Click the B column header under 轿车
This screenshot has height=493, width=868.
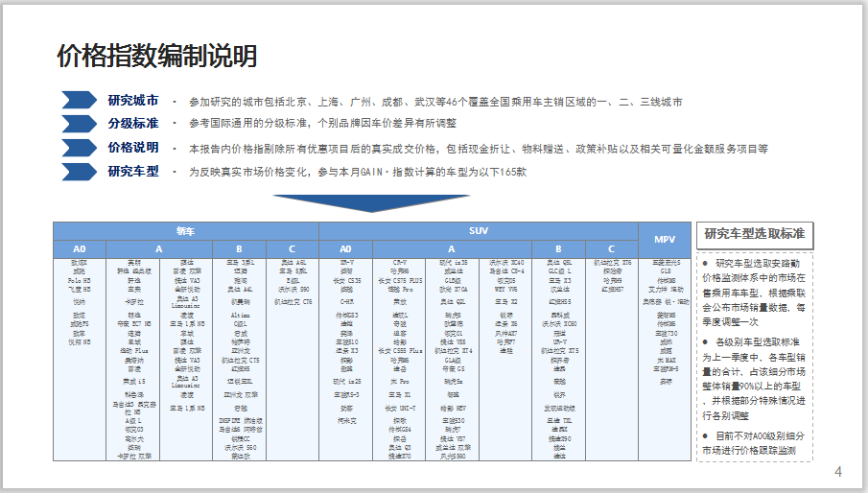click(240, 247)
